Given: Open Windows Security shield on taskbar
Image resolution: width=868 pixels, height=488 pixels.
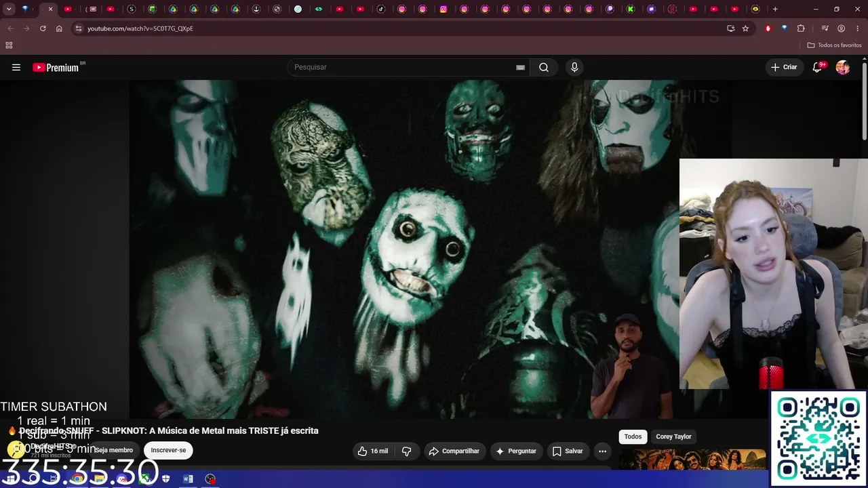Looking at the screenshot, I should coord(166,479).
